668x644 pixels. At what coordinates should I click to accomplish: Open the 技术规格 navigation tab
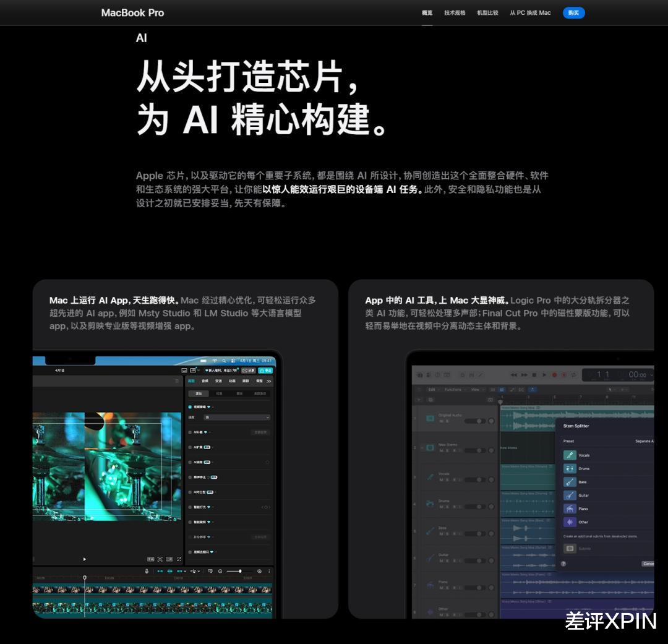(455, 13)
